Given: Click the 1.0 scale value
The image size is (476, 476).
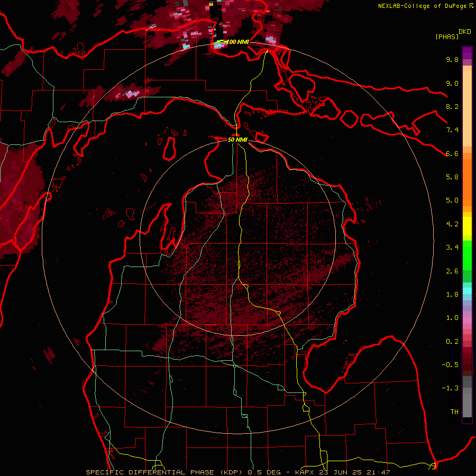Looking at the screenshot, I should pyautogui.click(x=452, y=318).
